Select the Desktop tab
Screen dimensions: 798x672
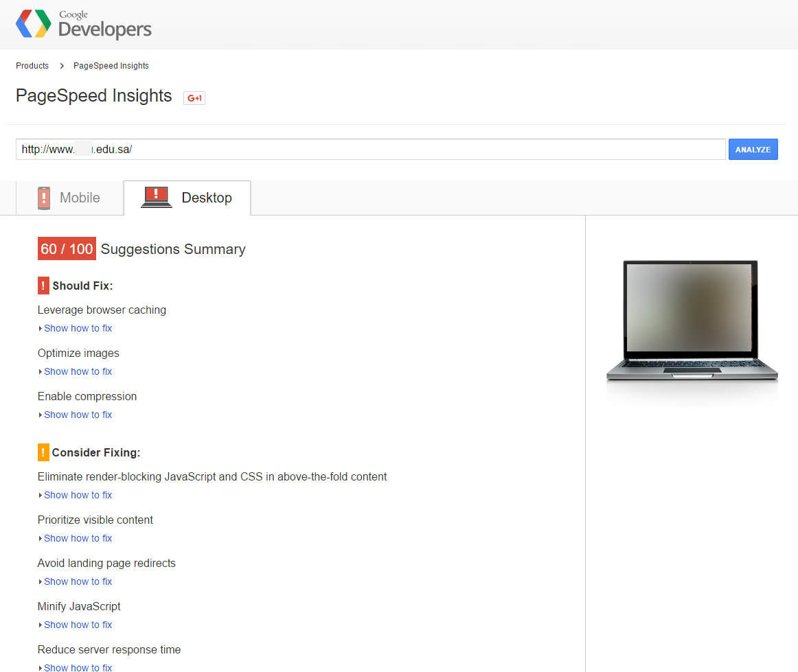pyautogui.click(x=206, y=198)
